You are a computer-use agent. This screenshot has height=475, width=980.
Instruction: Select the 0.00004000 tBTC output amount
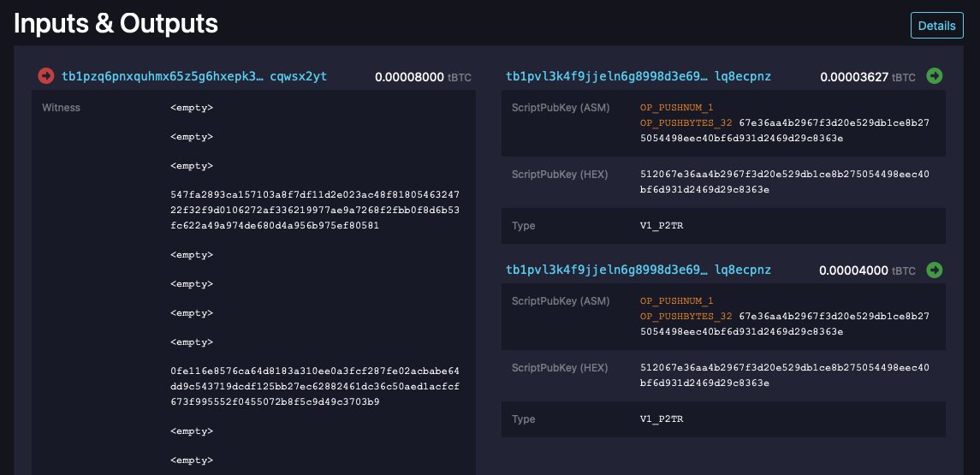[x=868, y=270]
